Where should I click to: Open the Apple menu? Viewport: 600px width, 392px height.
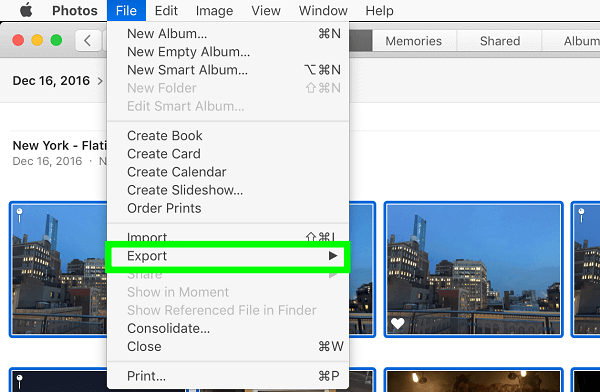(26, 10)
